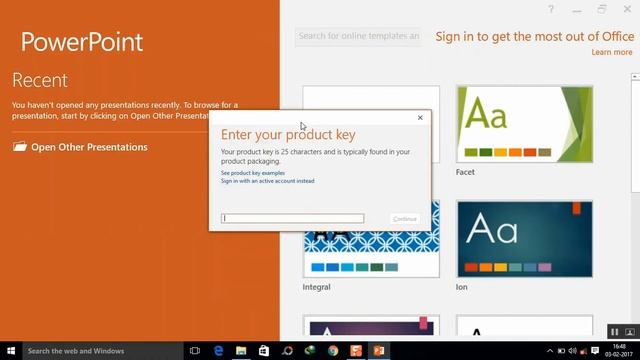The height and width of the screenshot is (360, 640).
Task: Select the Facet template thumbnail
Action: [524, 124]
